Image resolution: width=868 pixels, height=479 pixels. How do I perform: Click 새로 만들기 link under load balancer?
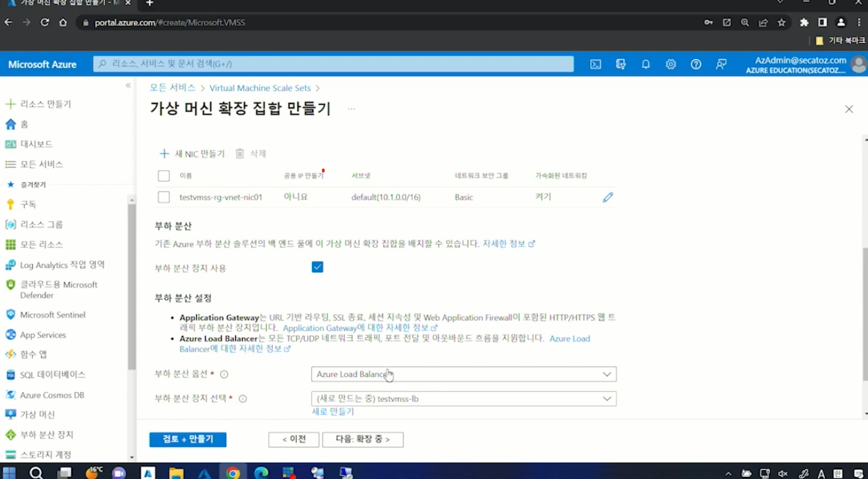(x=333, y=412)
